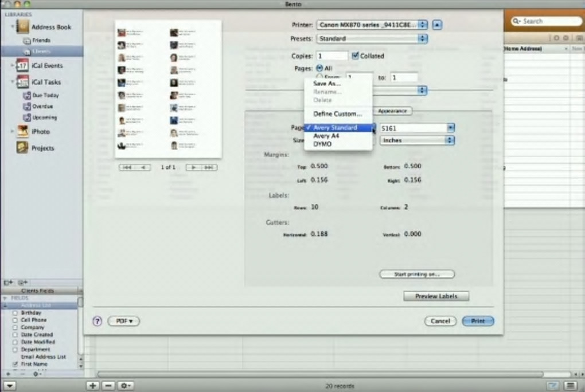Open the Address Book library icon
The height and width of the screenshot is (392, 585).
click(x=22, y=27)
